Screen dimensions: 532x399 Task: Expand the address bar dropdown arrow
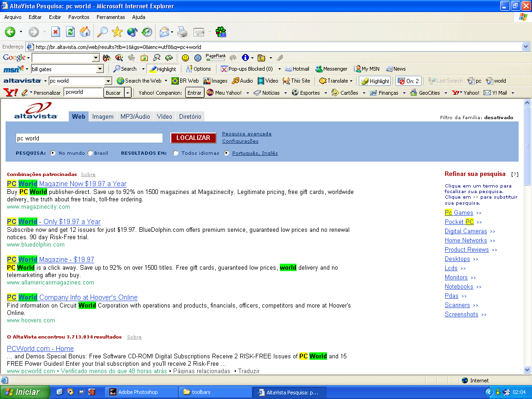tap(526, 47)
